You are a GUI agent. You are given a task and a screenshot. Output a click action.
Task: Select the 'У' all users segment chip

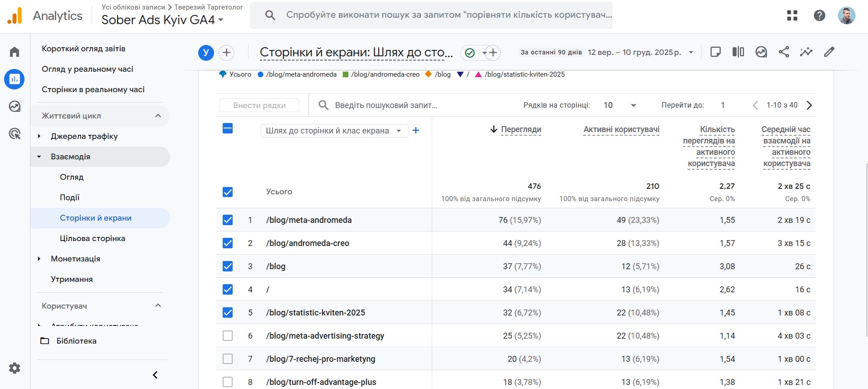[x=206, y=53]
